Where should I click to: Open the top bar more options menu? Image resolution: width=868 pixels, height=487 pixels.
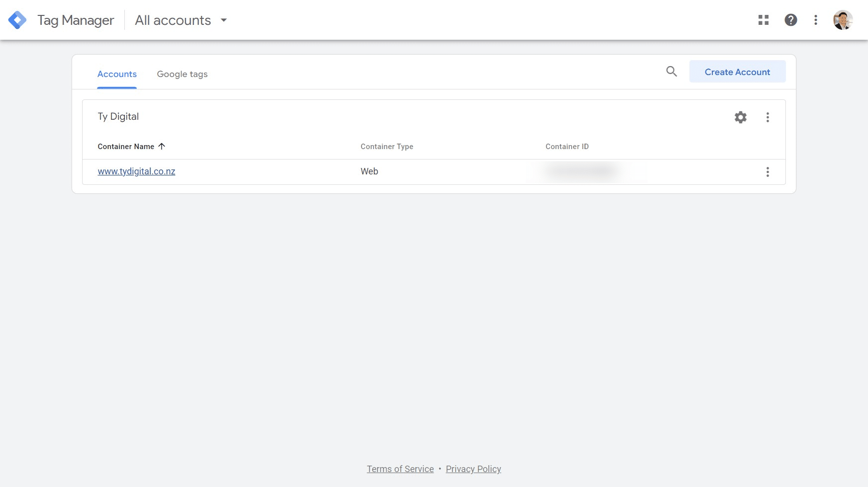pyautogui.click(x=815, y=20)
